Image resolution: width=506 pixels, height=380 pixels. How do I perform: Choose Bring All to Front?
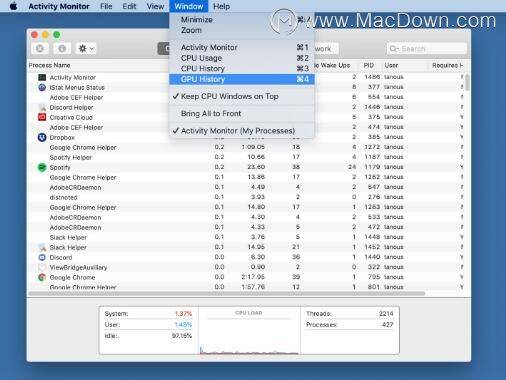242,114
